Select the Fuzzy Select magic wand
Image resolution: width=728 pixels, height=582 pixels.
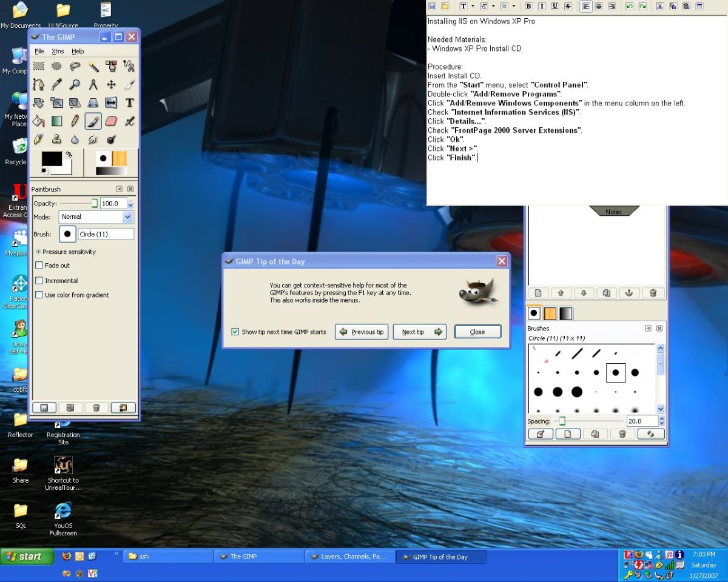point(93,66)
